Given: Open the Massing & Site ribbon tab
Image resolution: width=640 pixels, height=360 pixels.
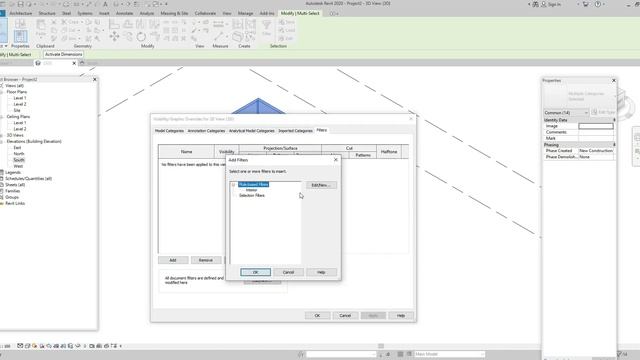Looking at the screenshot, I should (x=174, y=13).
